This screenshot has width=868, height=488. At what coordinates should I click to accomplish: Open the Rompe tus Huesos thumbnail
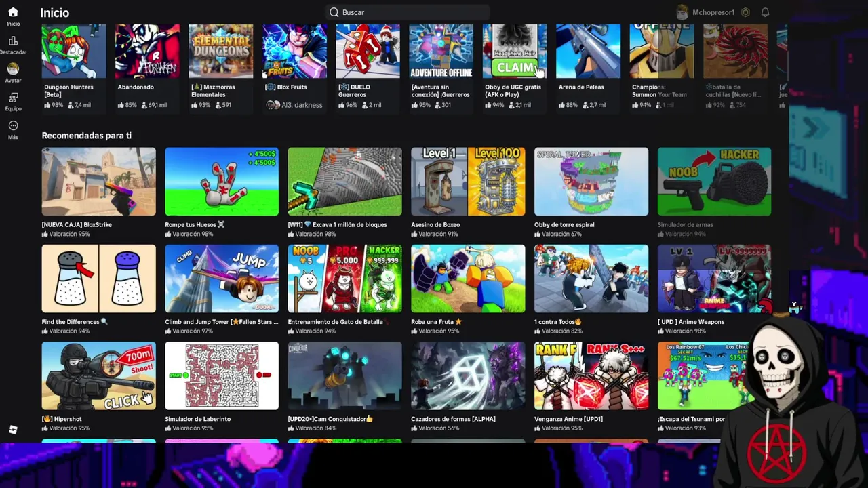tap(222, 182)
